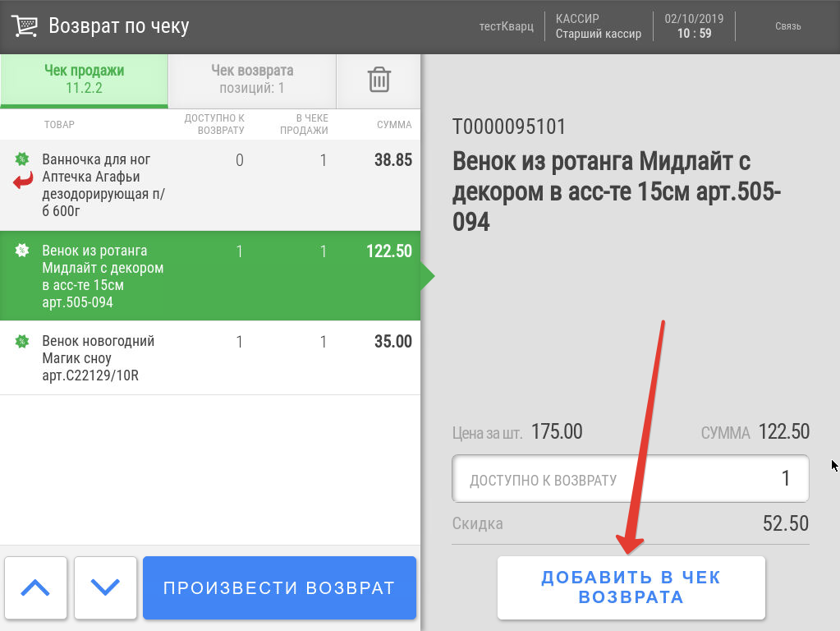Click the Кассир Старший кассир header area
The image size is (840, 631).
pyautogui.click(x=598, y=26)
